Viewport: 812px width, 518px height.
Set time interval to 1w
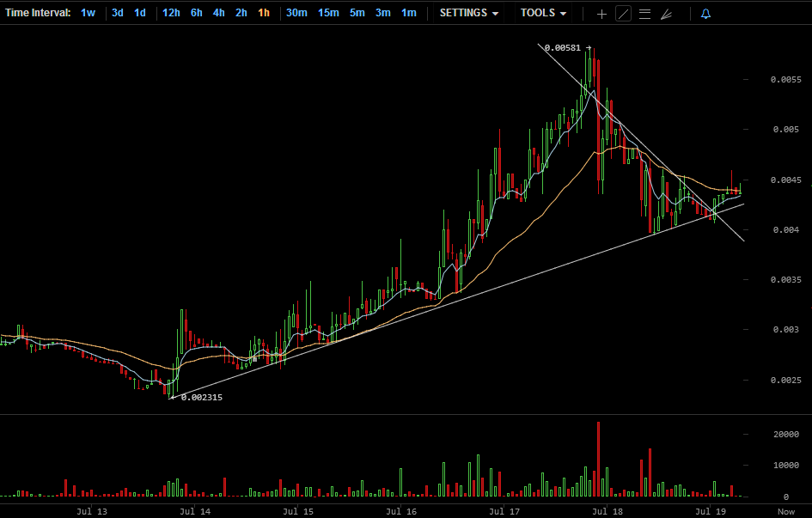pyautogui.click(x=88, y=13)
